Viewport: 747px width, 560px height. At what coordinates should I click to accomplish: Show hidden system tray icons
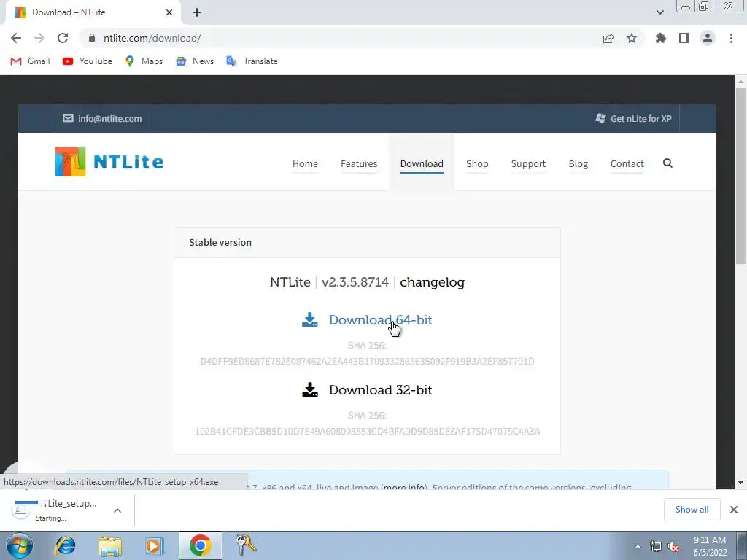[x=638, y=546]
